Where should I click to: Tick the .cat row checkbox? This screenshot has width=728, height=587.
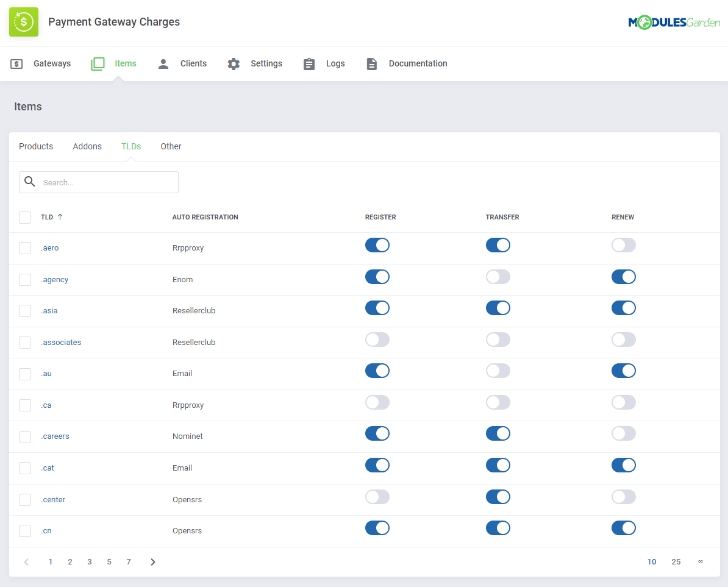coord(25,468)
